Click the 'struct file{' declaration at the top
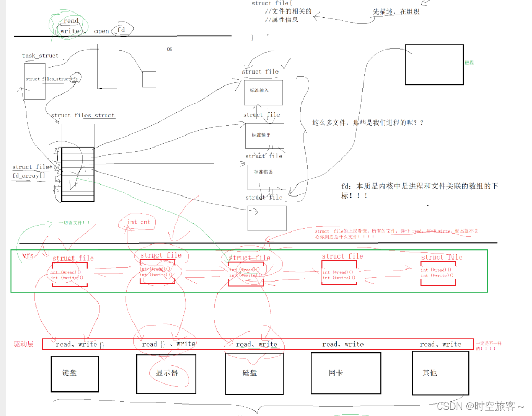 (271, 4)
